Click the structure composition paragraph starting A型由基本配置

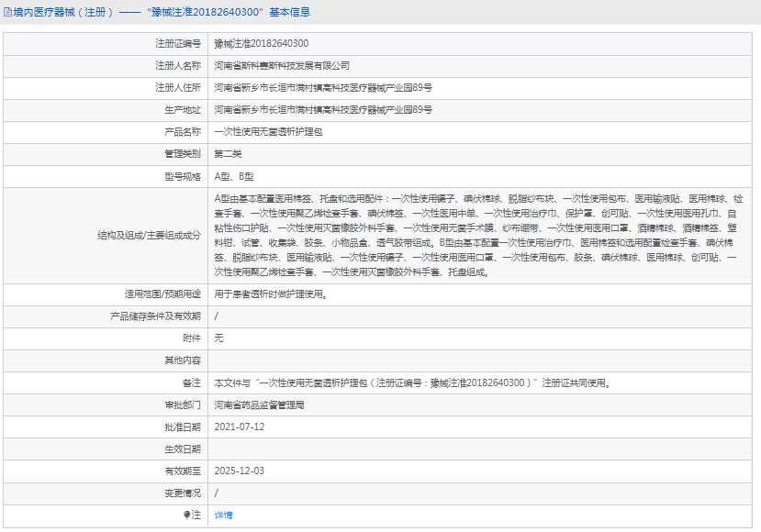click(x=478, y=236)
